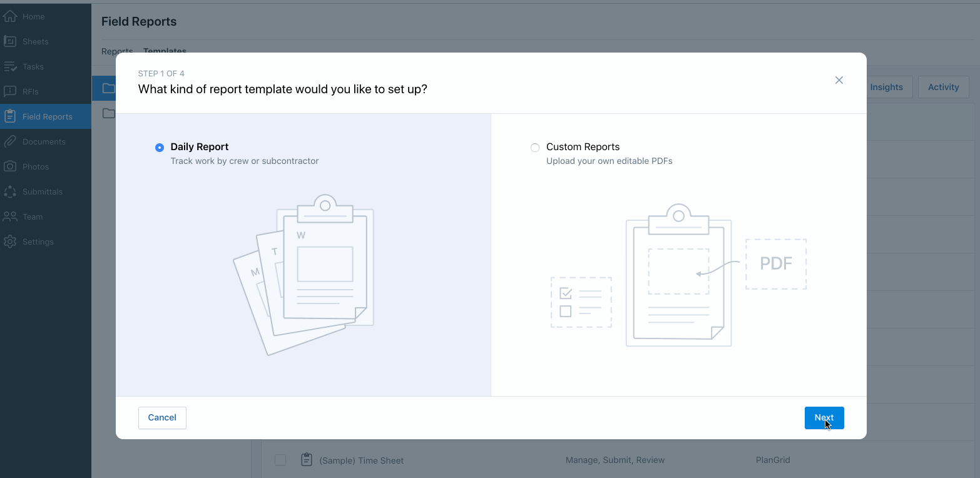Open the Sheets menu item

pyautogui.click(x=46, y=41)
